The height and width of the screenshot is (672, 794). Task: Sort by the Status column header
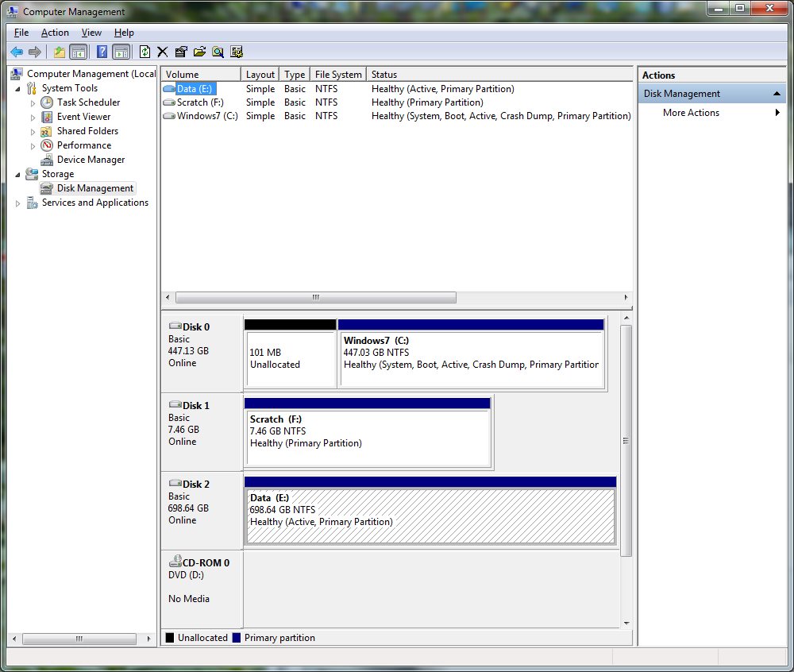pos(499,75)
